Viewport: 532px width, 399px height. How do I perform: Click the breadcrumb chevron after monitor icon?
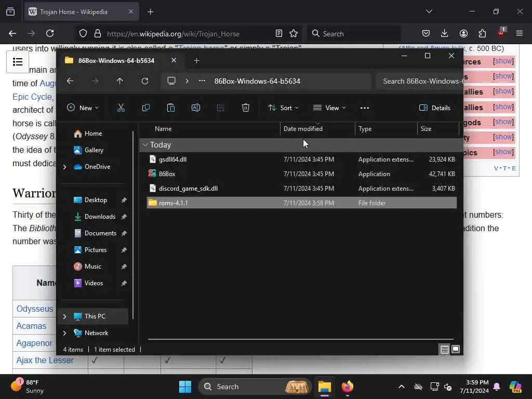click(x=187, y=81)
